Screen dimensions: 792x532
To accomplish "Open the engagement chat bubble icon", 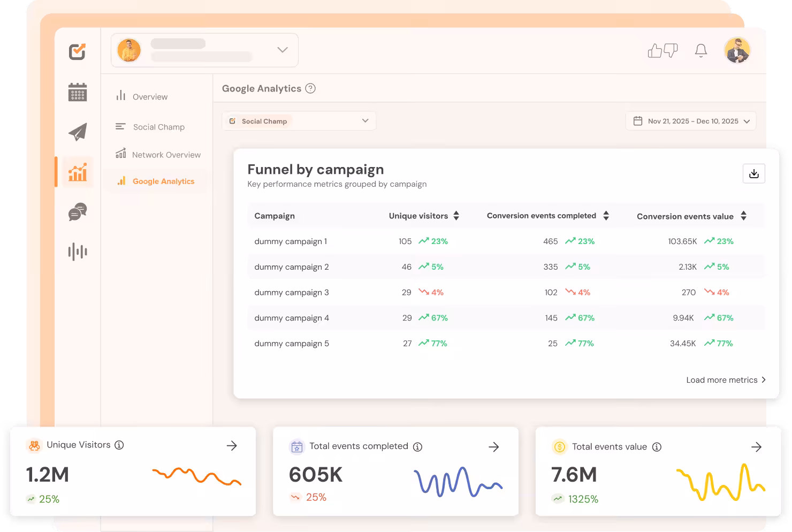I will coord(77,212).
